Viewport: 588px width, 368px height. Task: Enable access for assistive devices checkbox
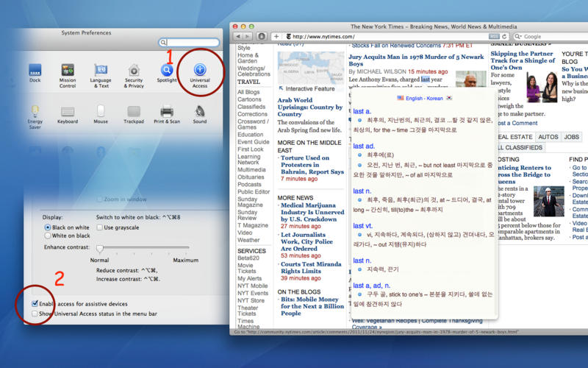tap(35, 303)
